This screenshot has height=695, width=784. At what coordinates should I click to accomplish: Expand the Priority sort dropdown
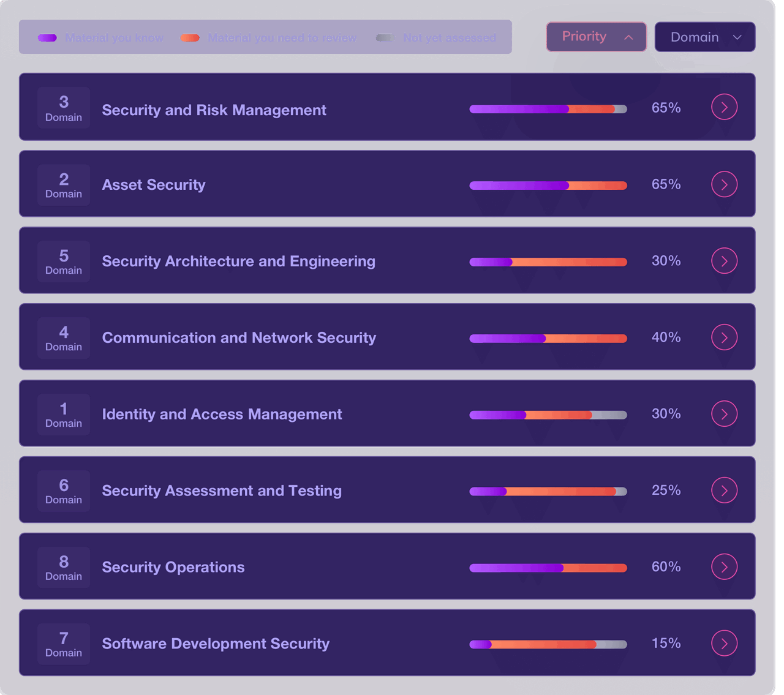tap(596, 37)
